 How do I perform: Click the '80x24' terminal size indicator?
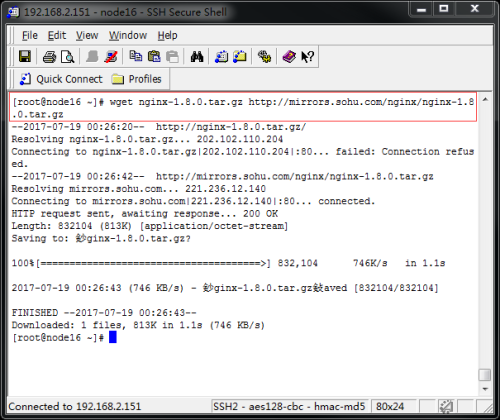pos(390,406)
